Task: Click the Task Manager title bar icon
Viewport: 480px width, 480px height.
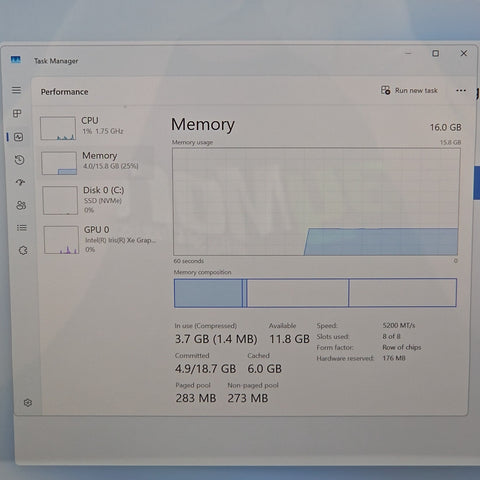Action: point(16,60)
